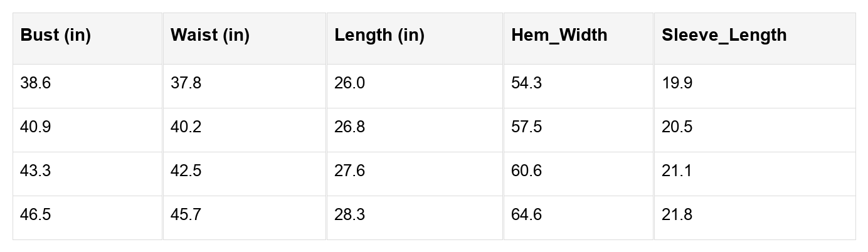Click the length cell showing 26.0
The width and height of the screenshot is (868, 252).
point(350,83)
